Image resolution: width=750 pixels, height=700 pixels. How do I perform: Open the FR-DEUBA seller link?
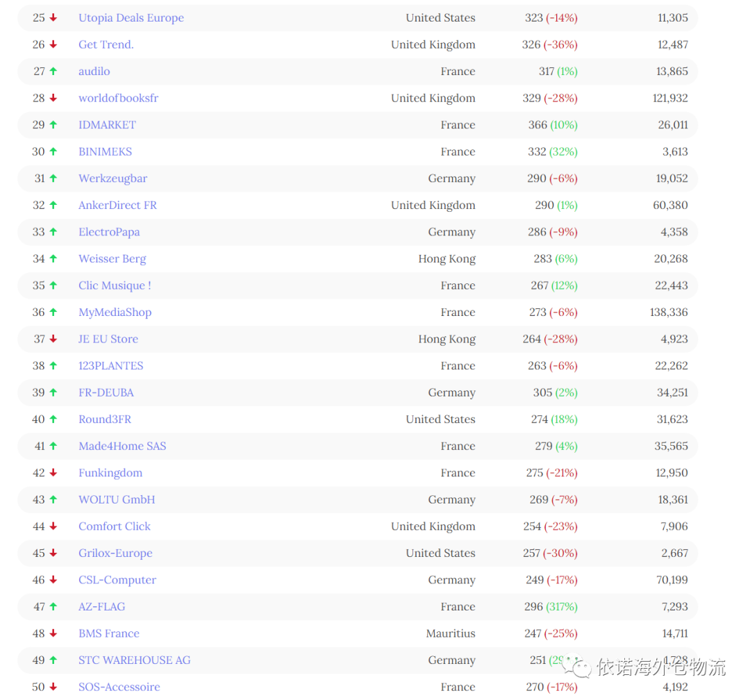click(x=106, y=393)
